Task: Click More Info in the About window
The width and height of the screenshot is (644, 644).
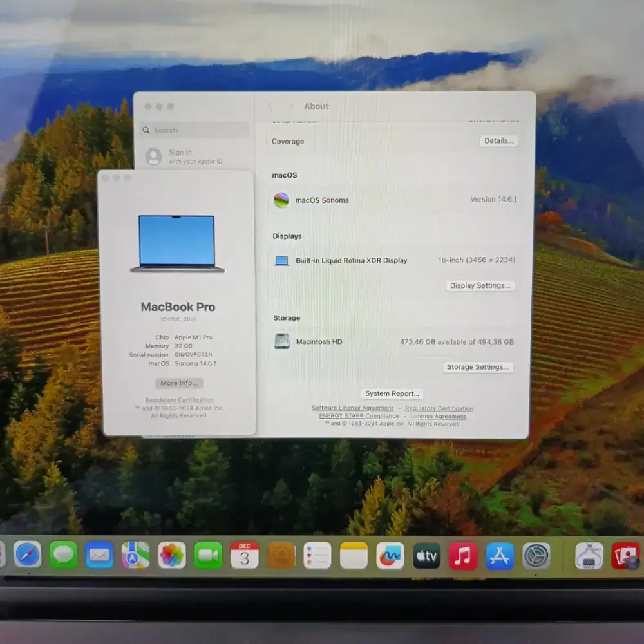Action: (178, 383)
